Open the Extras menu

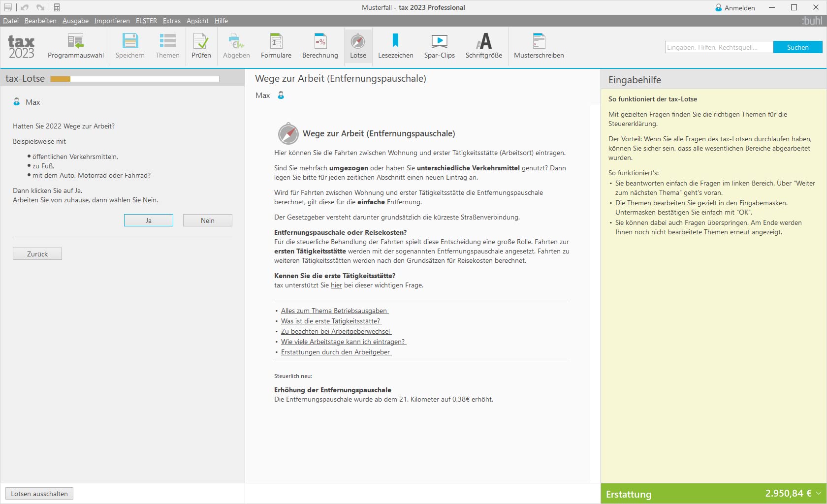[172, 21]
